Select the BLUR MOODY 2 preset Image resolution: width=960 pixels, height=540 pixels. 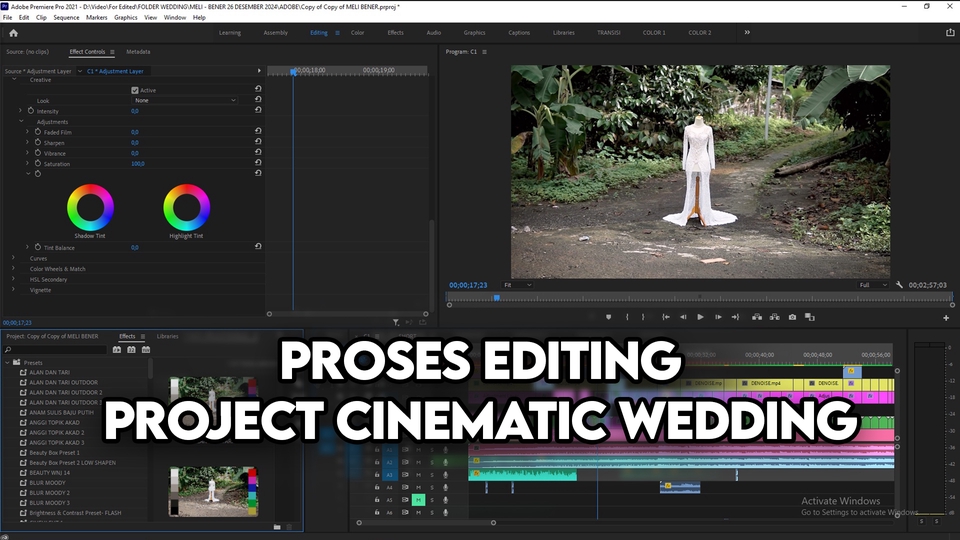[x=50, y=492]
